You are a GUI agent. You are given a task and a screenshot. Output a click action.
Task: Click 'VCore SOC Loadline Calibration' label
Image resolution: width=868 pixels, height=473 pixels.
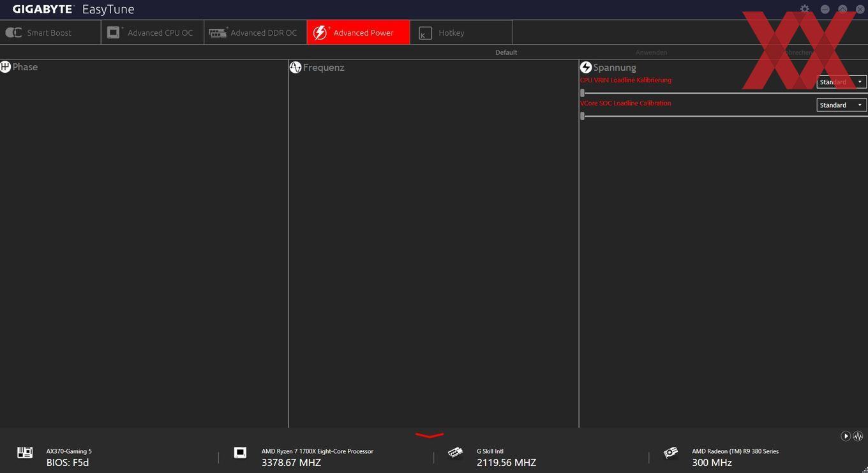[x=625, y=103]
